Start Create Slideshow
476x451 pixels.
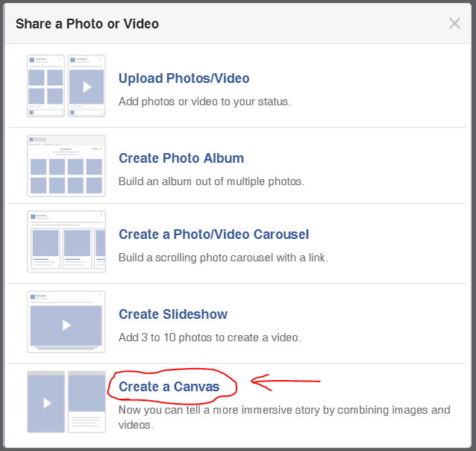(173, 314)
